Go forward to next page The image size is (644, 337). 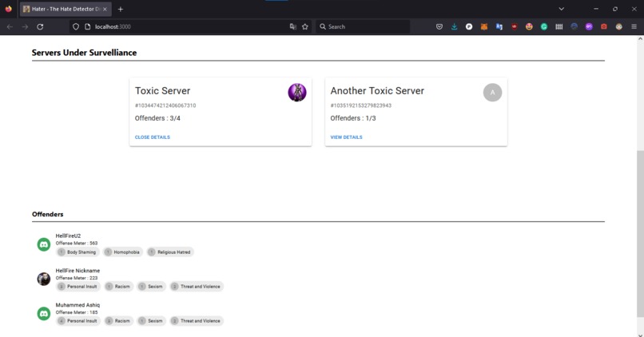point(25,26)
